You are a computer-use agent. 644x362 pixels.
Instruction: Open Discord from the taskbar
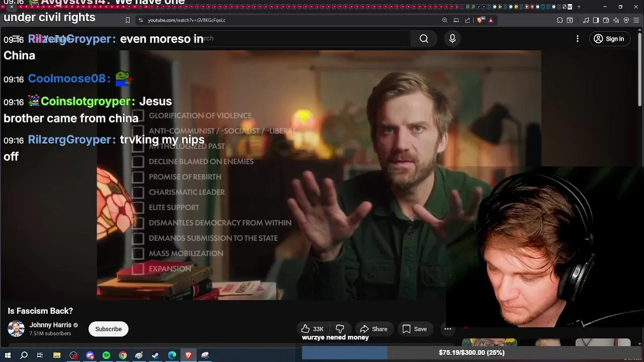(90, 355)
